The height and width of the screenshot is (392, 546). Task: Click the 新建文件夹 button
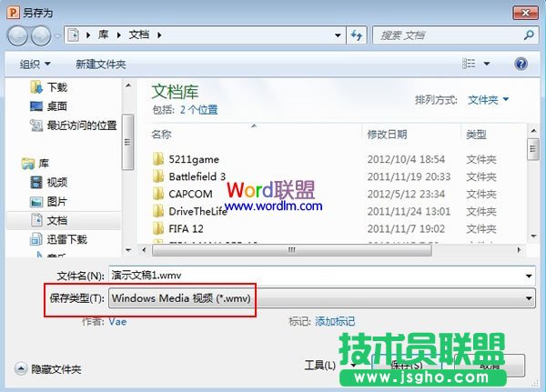[101, 64]
